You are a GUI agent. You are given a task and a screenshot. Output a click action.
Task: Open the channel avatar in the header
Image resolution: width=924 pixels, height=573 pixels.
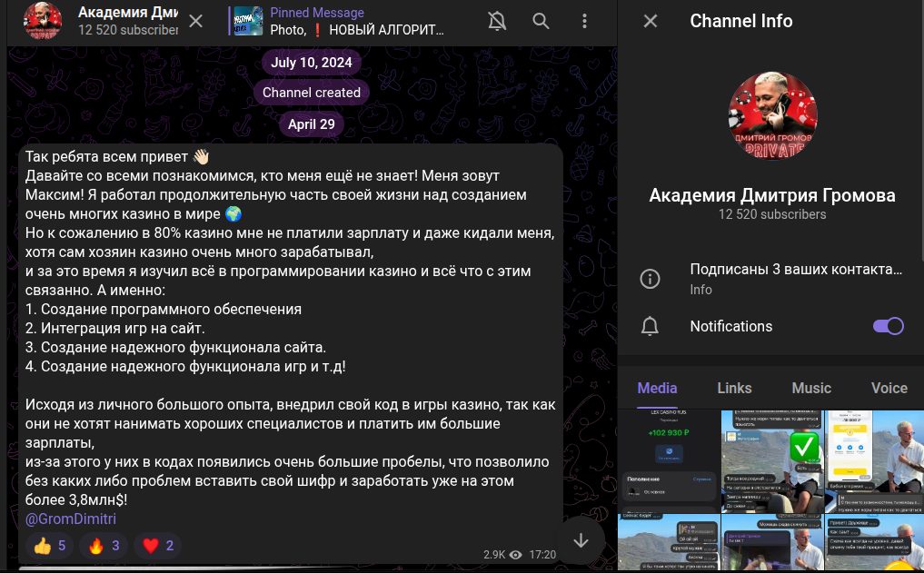tap(43, 21)
